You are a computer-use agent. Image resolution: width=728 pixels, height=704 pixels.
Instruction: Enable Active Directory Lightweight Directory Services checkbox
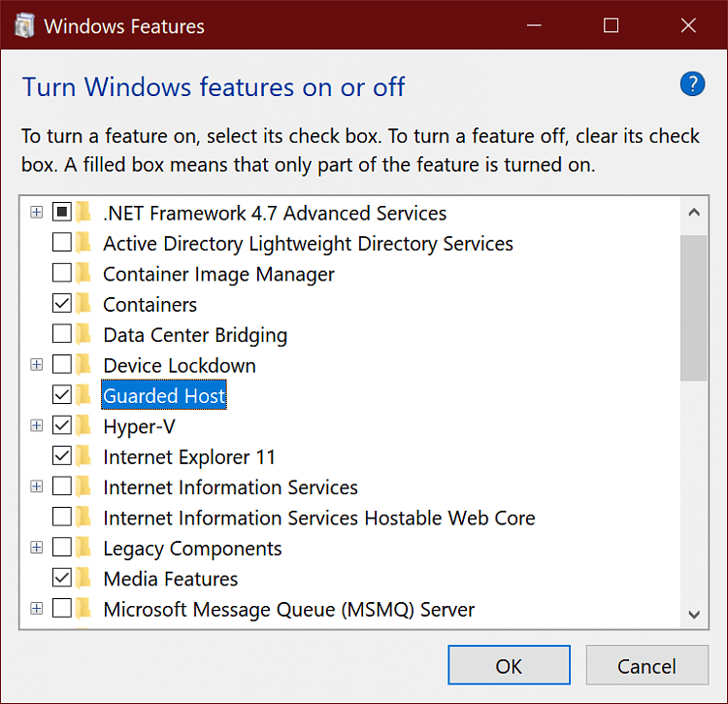pyautogui.click(x=62, y=243)
